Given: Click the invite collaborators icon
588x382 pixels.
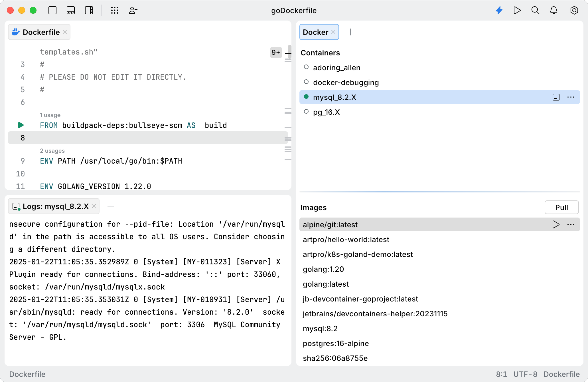Looking at the screenshot, I should click(x=133, y=11).
